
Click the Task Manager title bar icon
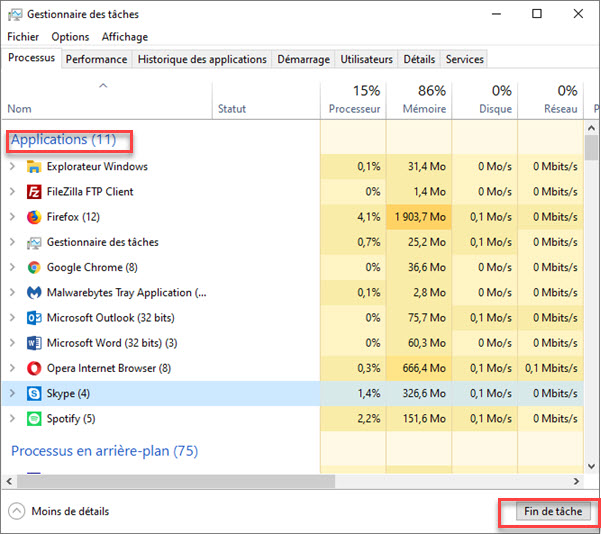click(x=15, y=15)
